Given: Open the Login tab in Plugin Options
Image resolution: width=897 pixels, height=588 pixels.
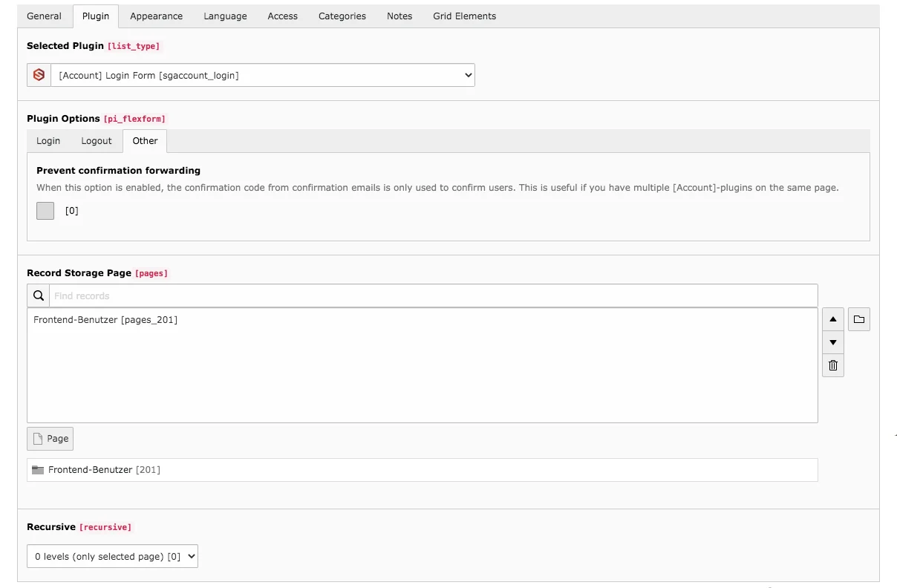Looking at the screenshot, I should click(x=48, y=140).
